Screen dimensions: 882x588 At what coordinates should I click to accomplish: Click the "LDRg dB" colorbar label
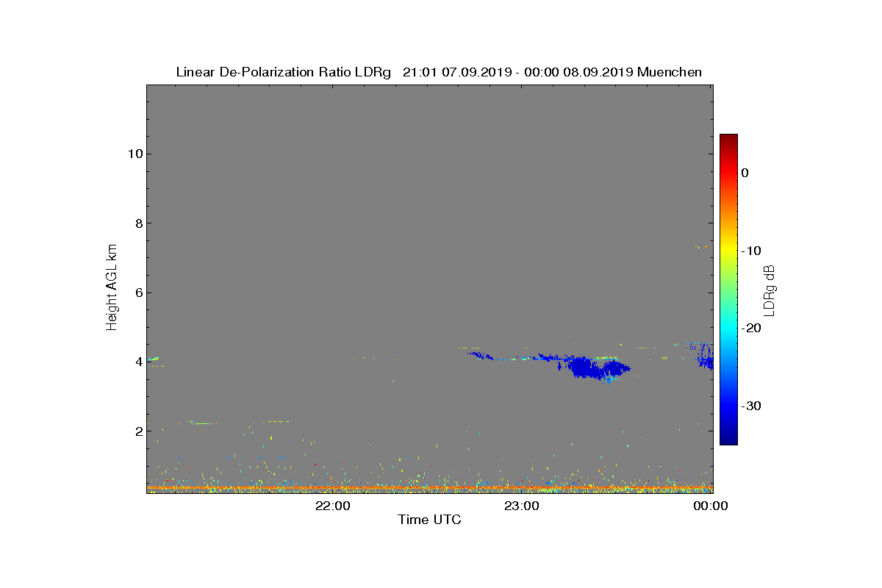point(770,290)
